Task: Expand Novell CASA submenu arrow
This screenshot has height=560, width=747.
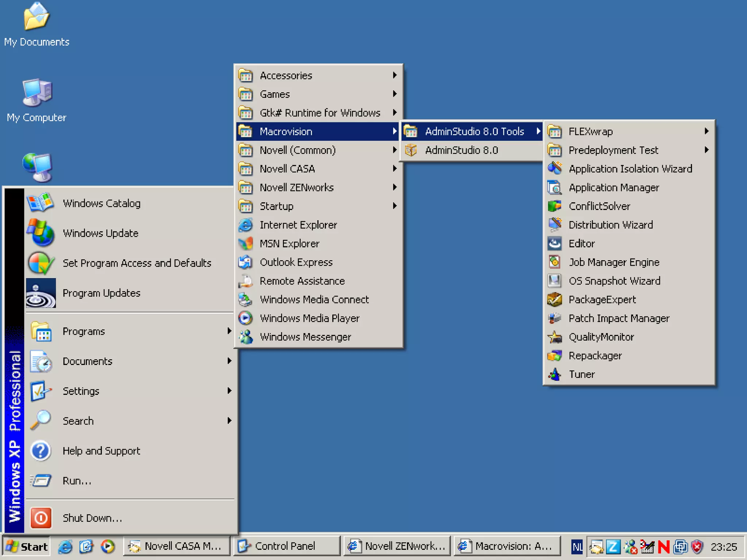Action: (395, 168)
